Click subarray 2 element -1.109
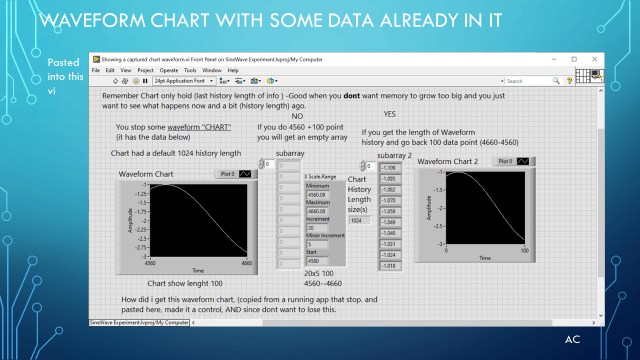The height and width of the screenshot is (360, 640). pos(390,168)
